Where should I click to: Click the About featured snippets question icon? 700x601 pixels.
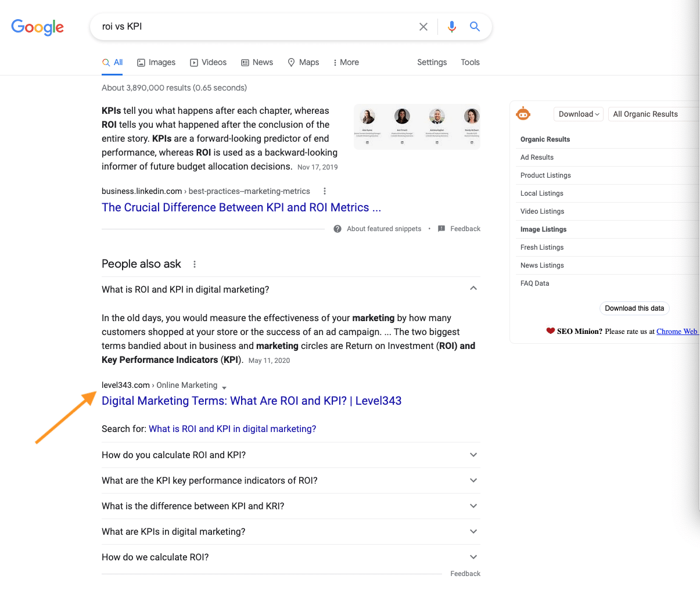pyautogui.click(x=338, y=229)
